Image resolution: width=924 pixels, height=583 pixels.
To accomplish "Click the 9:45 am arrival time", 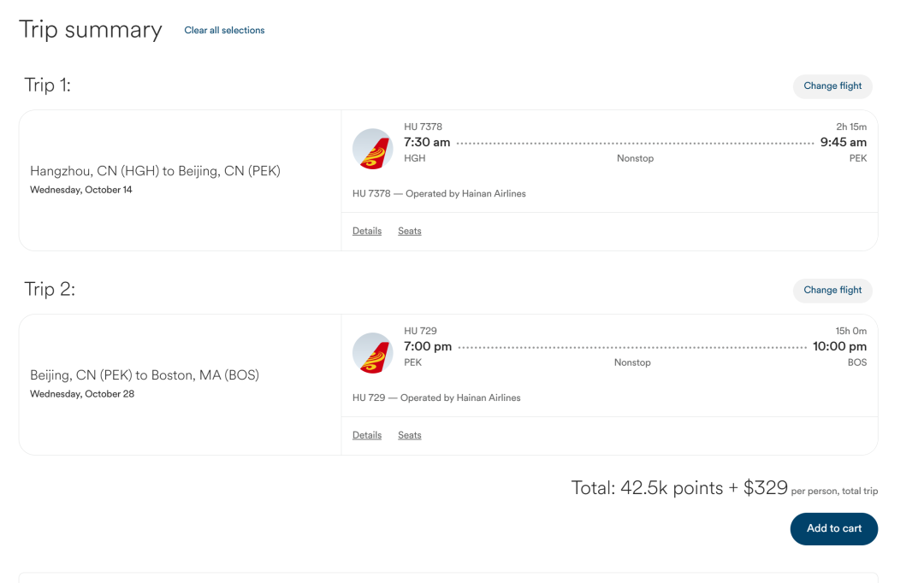I will point(844,142).
